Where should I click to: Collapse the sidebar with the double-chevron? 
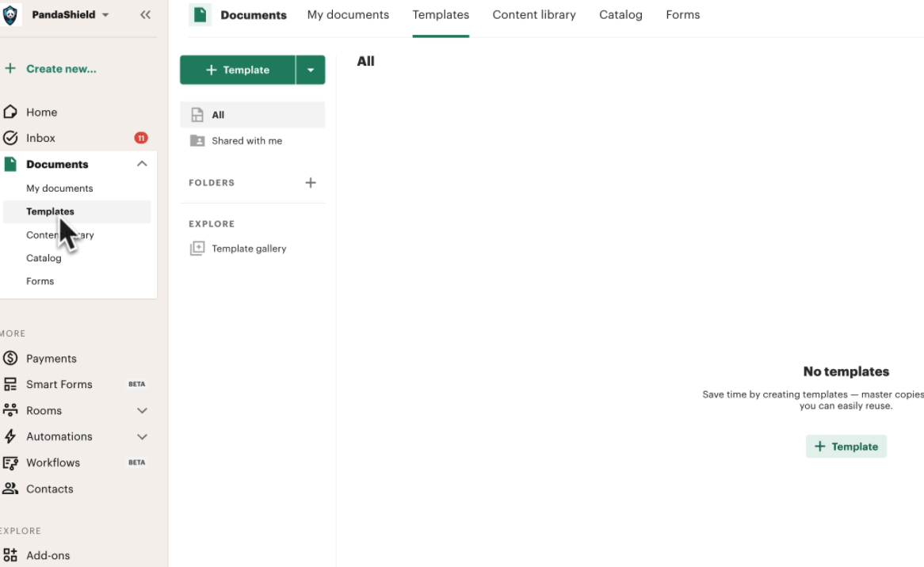coord(145,14)
